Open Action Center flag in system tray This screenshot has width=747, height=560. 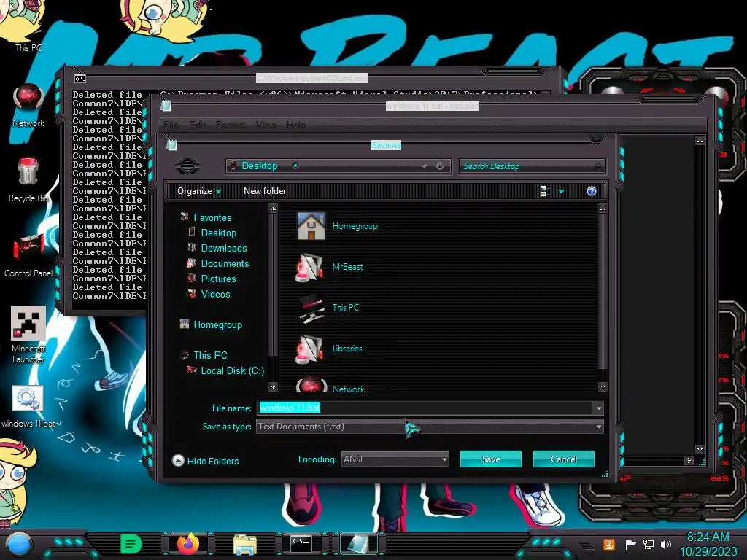[630, 544]
